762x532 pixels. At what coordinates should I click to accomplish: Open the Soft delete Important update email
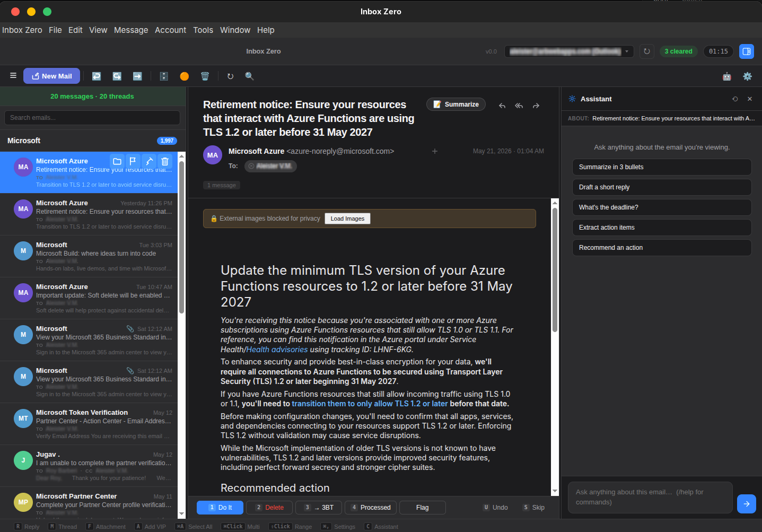tap(89, 299)
